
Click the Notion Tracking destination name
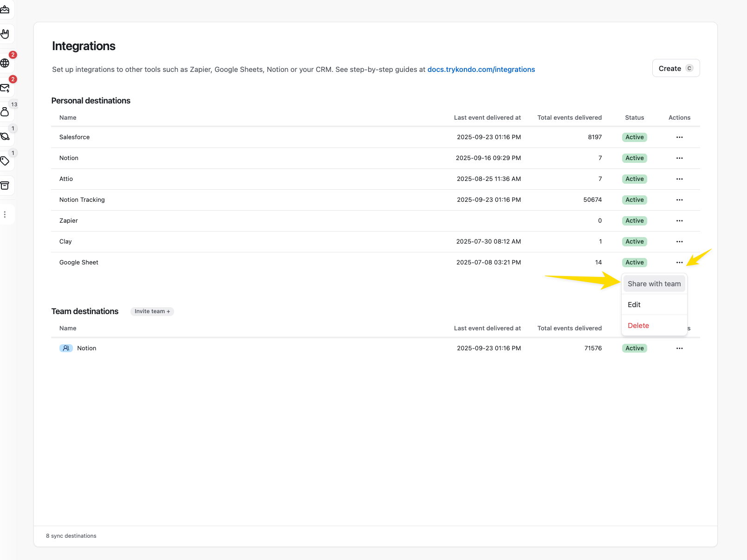[82, 200]
